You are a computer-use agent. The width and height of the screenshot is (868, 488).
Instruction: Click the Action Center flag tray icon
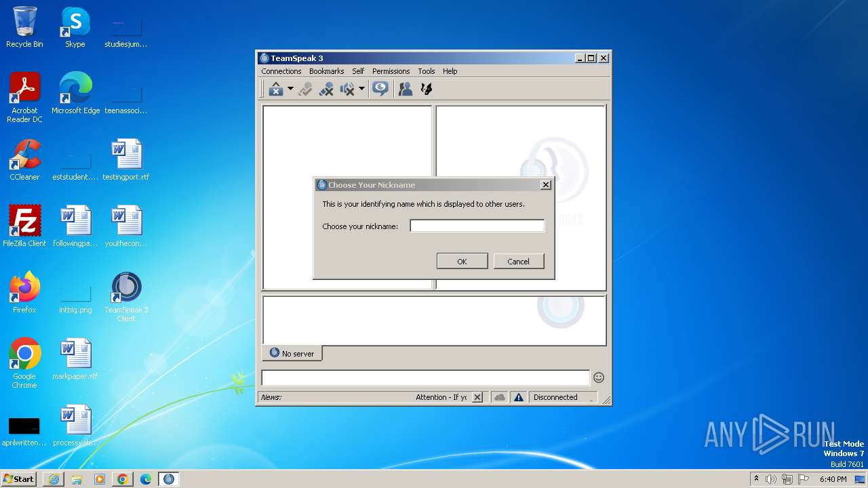(804, 479)
